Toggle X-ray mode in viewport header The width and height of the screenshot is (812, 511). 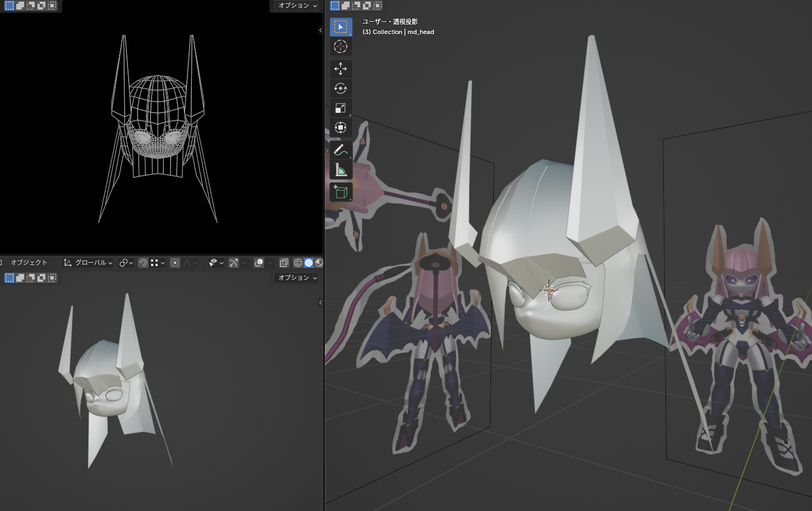click(284, 263)
